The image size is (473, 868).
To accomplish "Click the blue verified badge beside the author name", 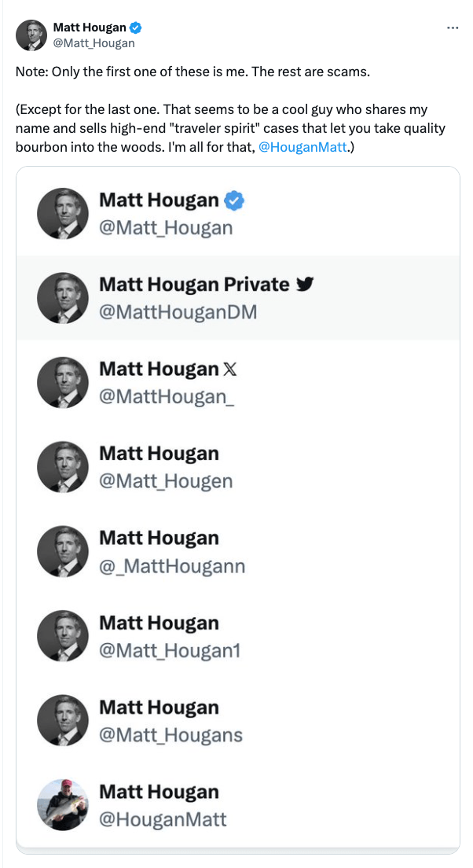I will pos(136,28).
